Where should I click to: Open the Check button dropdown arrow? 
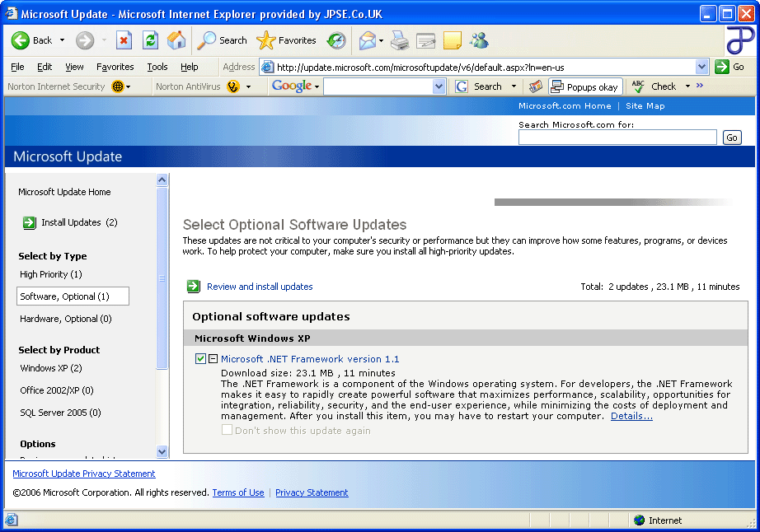[687, 86]
